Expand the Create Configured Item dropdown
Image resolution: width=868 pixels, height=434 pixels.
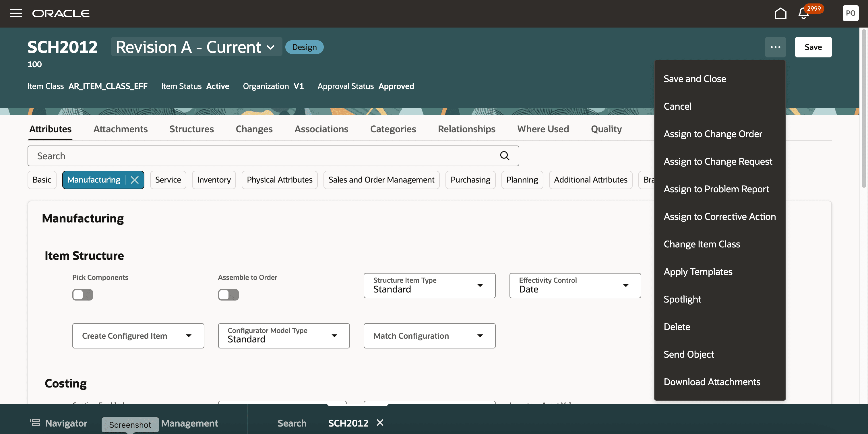click(x=138, y=336)
